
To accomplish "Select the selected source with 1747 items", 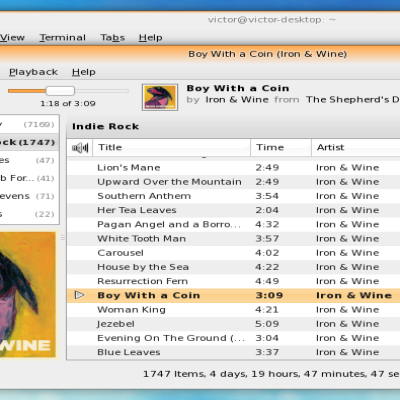I will (x=29, y=142).
